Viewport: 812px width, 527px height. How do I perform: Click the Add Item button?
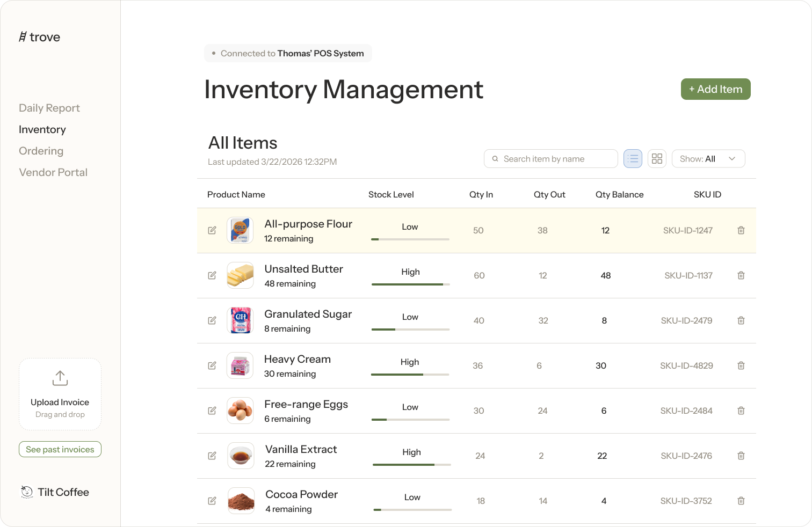(715, 89)
